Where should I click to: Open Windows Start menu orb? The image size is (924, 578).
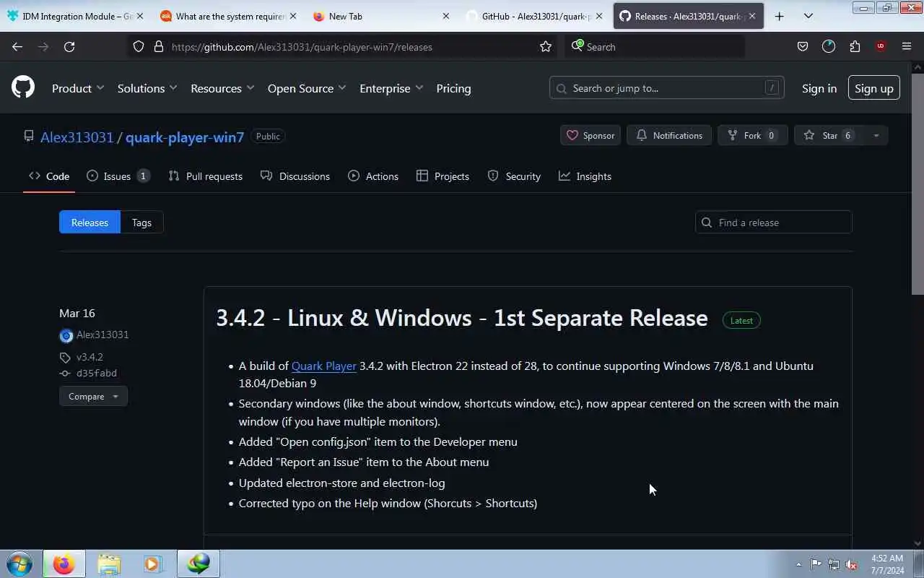pos(19,564)
